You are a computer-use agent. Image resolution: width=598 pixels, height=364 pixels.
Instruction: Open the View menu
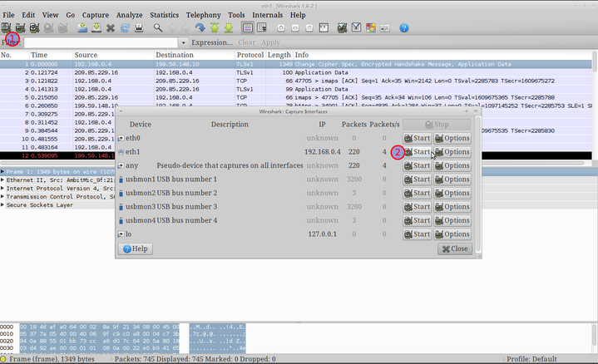click(51, 15)
